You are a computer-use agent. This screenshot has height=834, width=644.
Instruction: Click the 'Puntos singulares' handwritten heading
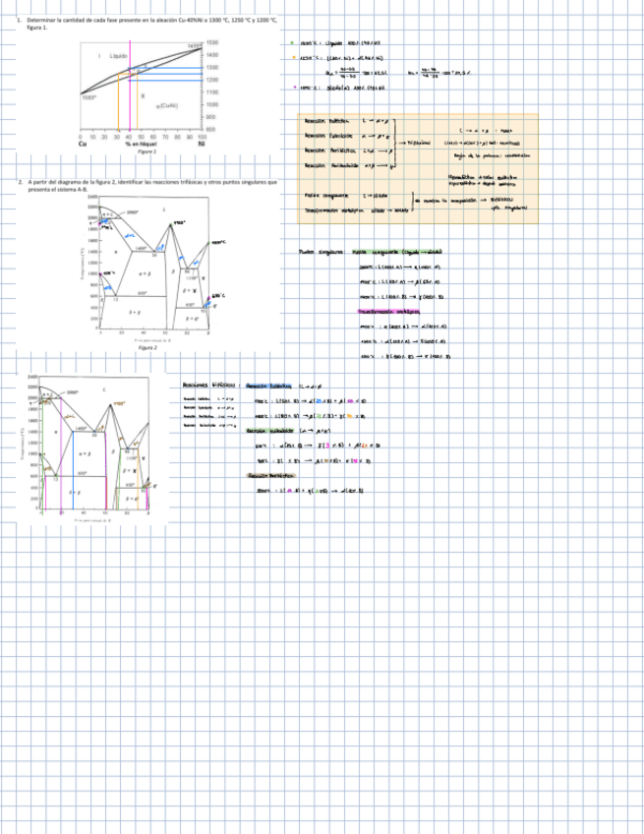pyautogui.click(x=318, y=252)
